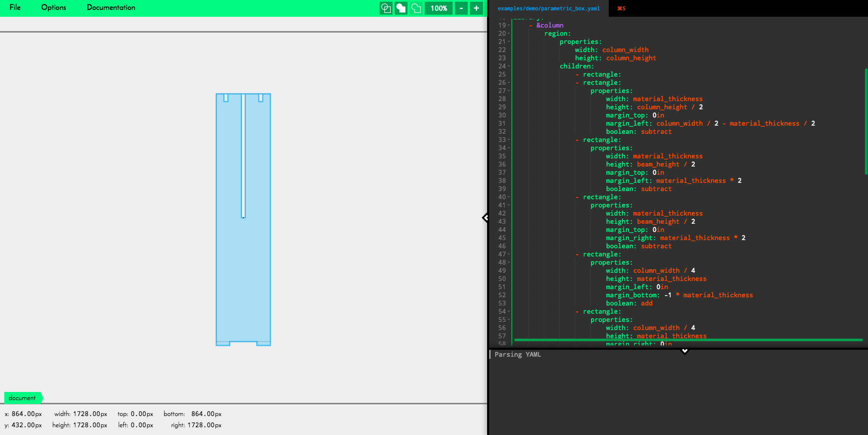Open the Options menu

click(x=54, y=7)
